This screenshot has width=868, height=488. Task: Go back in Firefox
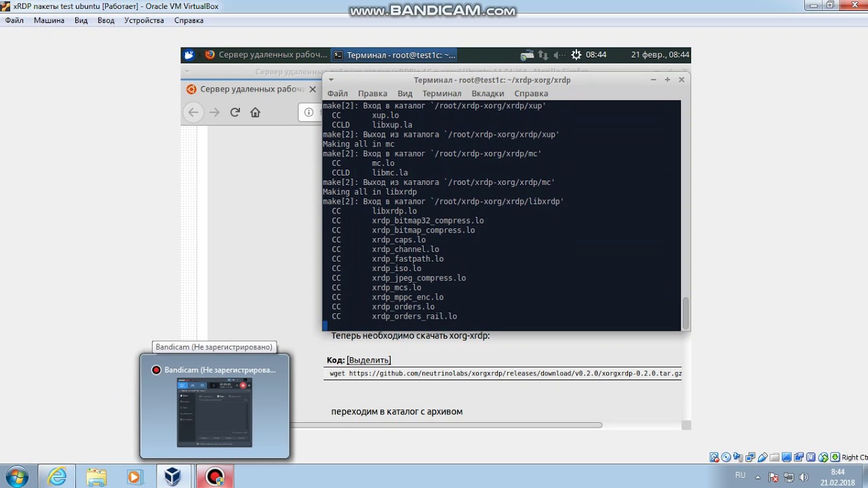coord(194,113)
